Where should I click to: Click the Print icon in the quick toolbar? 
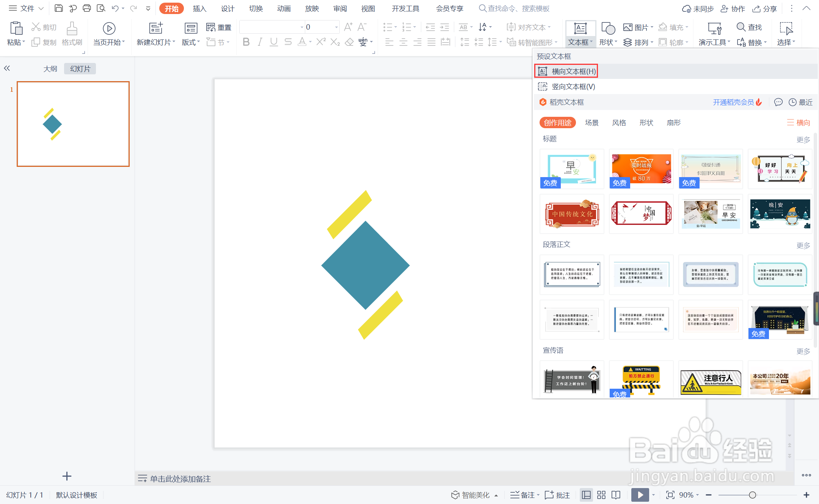coord(87,8)
